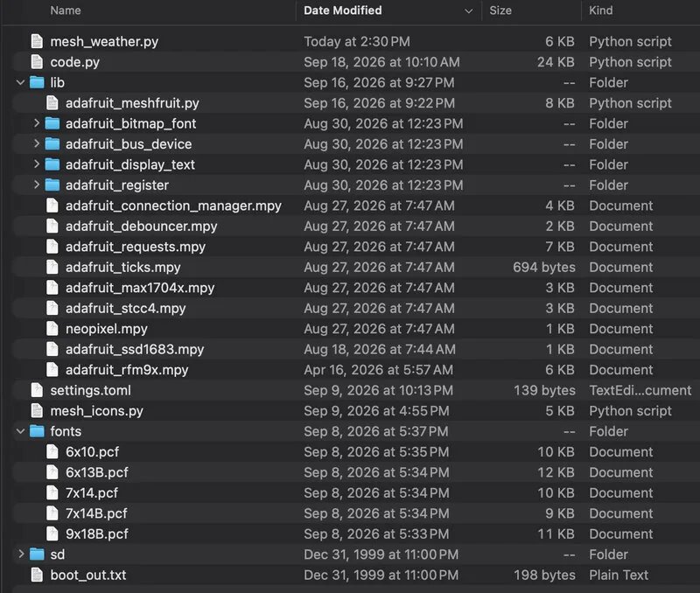700x593 pixels.
Task: Click the mesh_weather.py file icon
Action: tap(37, 41)
